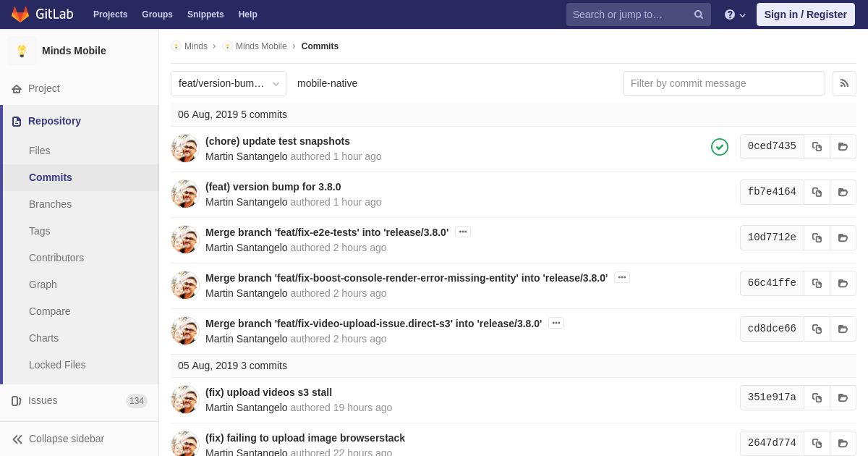
Task: Focus the Filter by commit message field
Action: [x=724, y=83]
